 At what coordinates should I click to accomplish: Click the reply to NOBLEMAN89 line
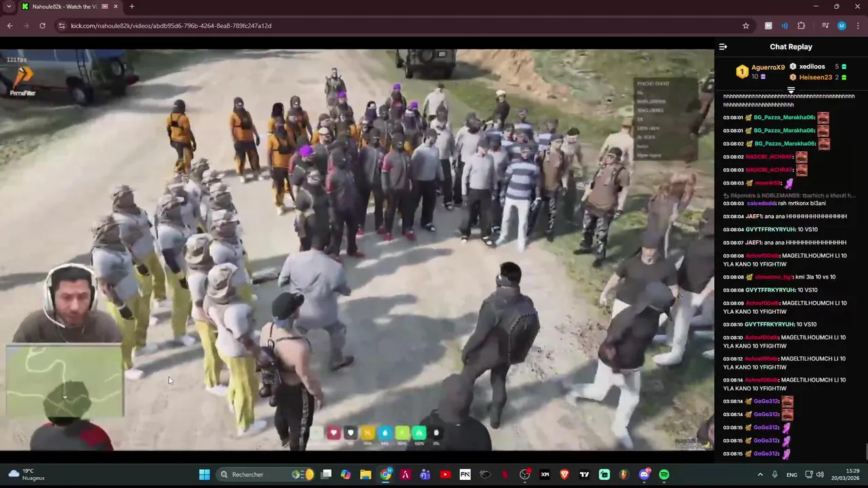(789, 195)
